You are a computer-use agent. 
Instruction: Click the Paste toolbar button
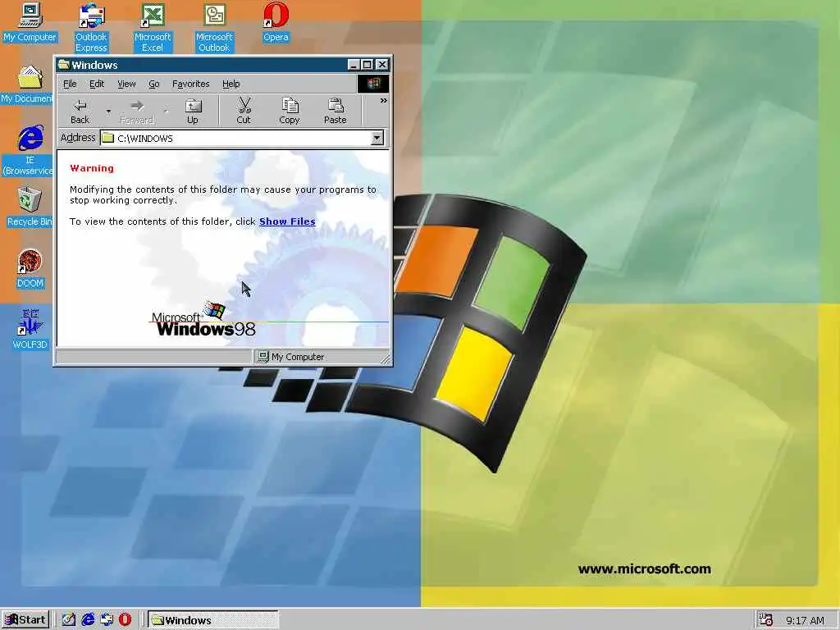coord(336,112)
